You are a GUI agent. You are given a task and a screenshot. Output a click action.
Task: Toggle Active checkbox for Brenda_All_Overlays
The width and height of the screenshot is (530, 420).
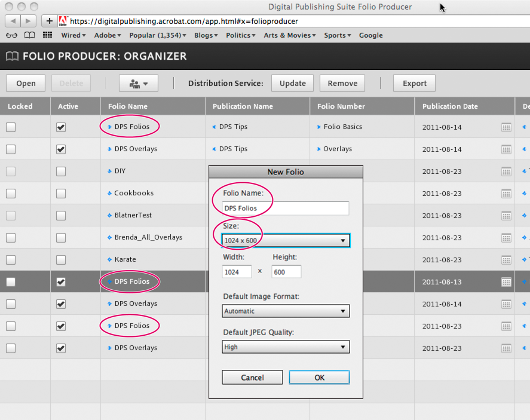[x=61, y=238]
